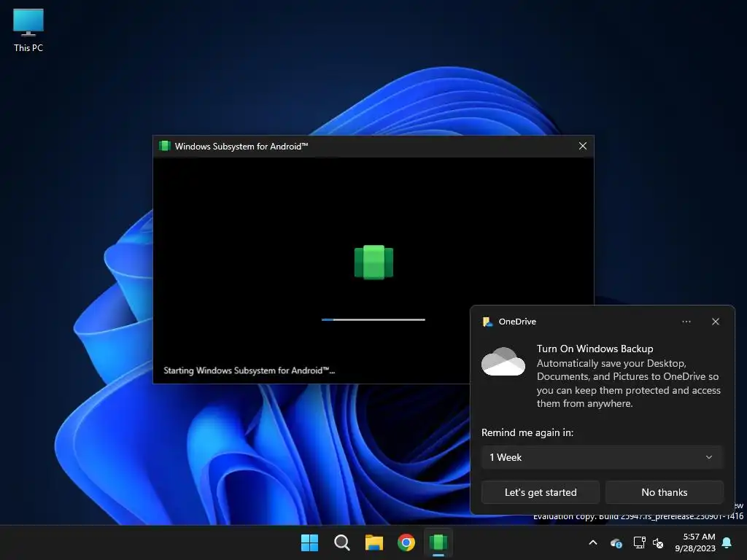Image resolution: width=747 pixels, height=560 pixels.
Task: Click the OneDrive cloud icon in the notification
Action: tap(503, 362)
